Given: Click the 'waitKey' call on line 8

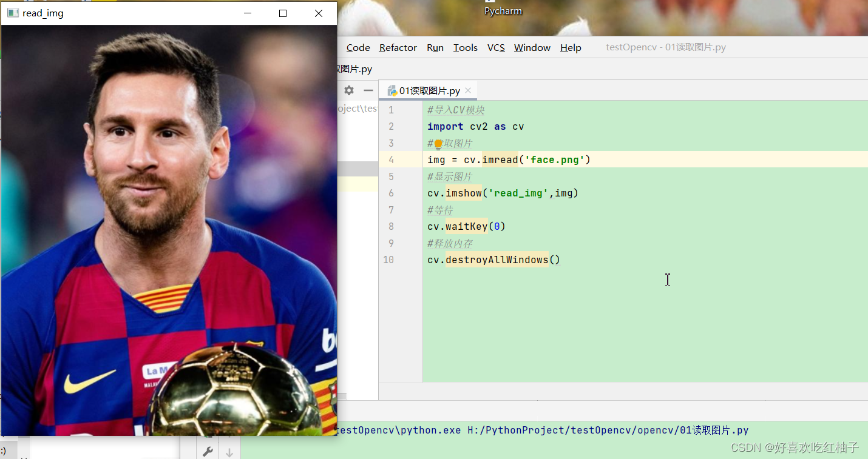Looking at the screenshot, I should coord(467,227).
